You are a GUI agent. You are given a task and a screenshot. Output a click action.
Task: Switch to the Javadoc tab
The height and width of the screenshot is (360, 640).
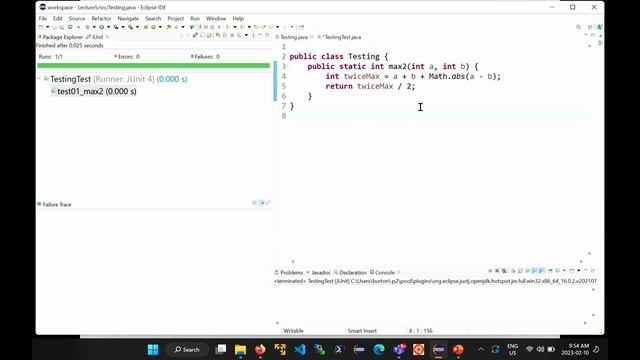(x=318, y=272)
